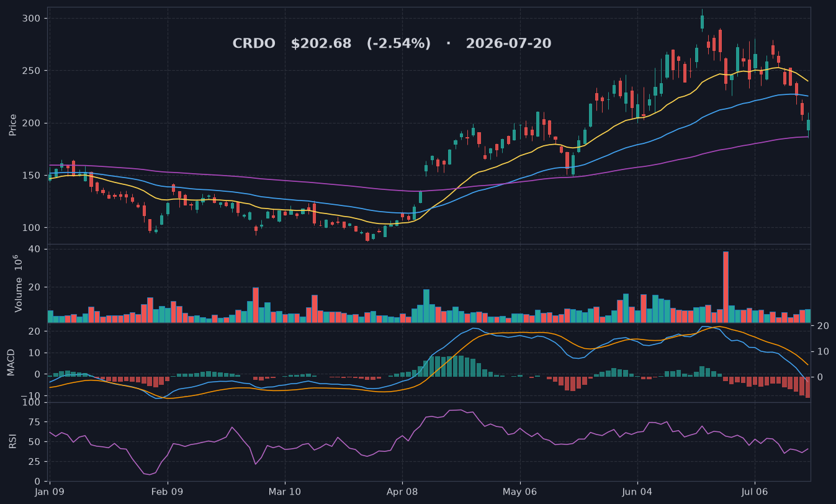
Task: Click the 250 price axis tick
Action: point(32,71)
